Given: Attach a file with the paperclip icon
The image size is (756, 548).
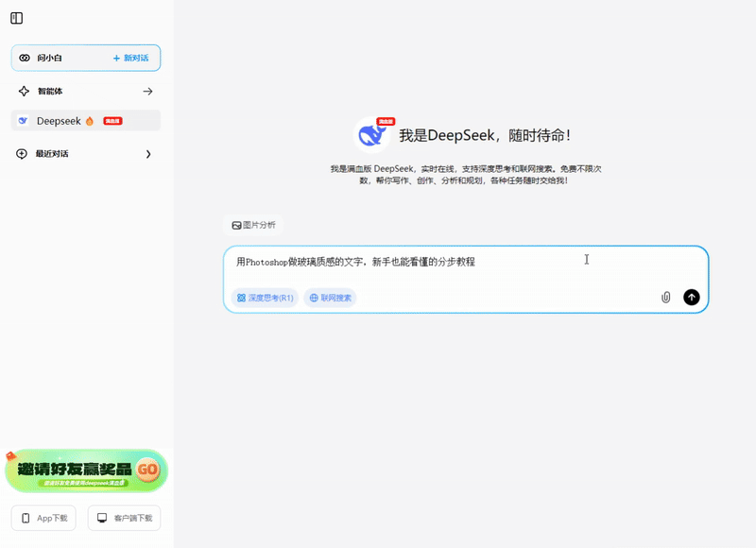Looking at the screenshot, I should tap(666, 298).
